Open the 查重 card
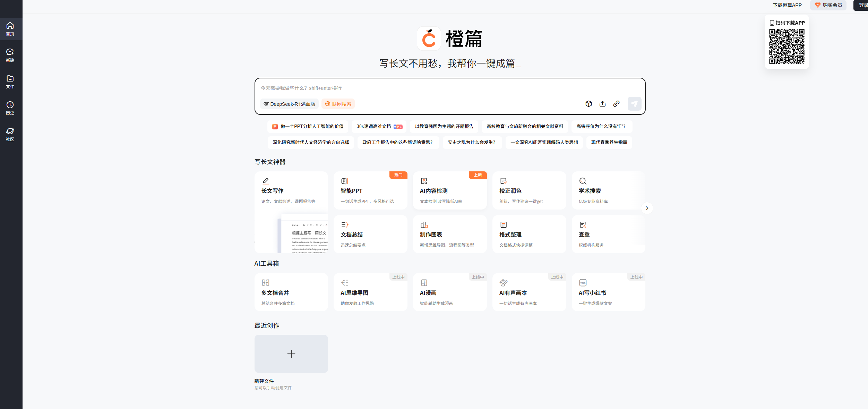 coord(609,234)
